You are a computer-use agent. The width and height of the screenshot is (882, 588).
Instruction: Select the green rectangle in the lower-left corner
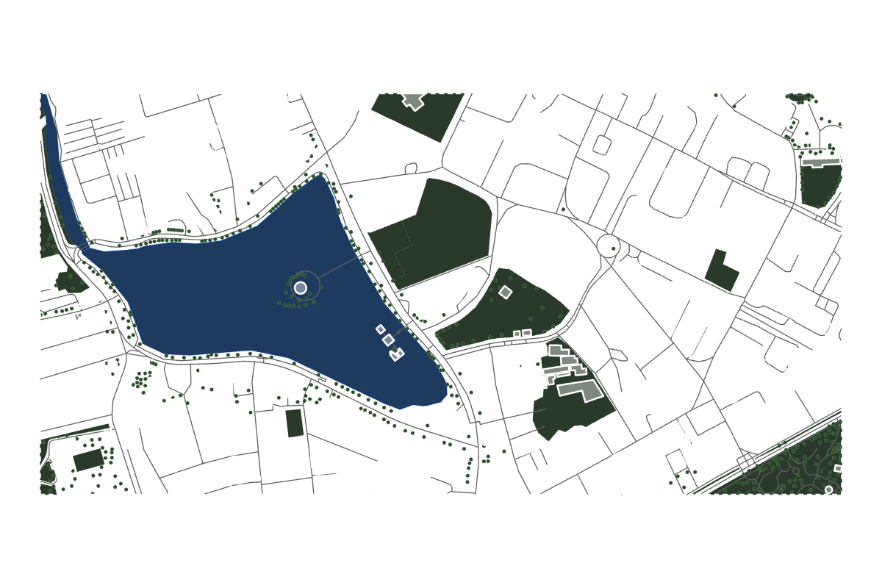point(89,460)
